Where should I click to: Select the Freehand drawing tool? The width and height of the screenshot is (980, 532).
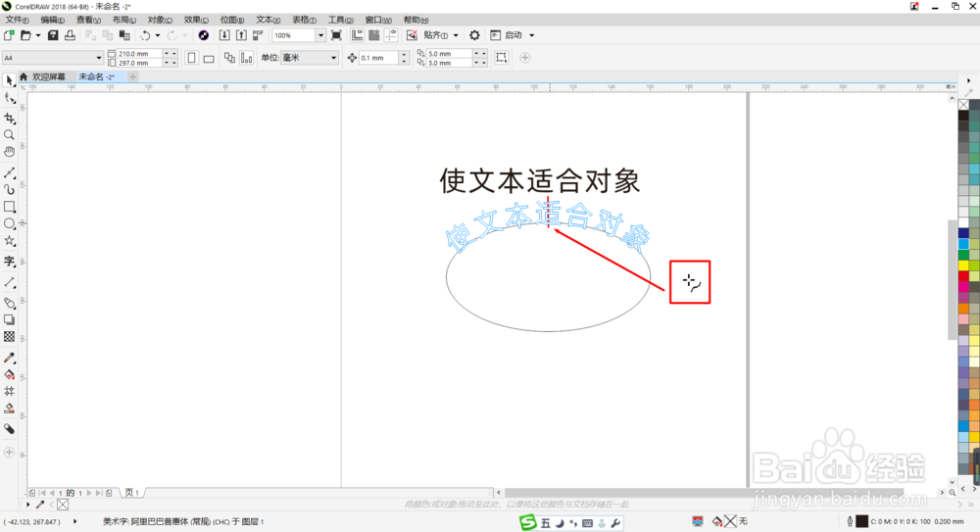coord(9,172)
